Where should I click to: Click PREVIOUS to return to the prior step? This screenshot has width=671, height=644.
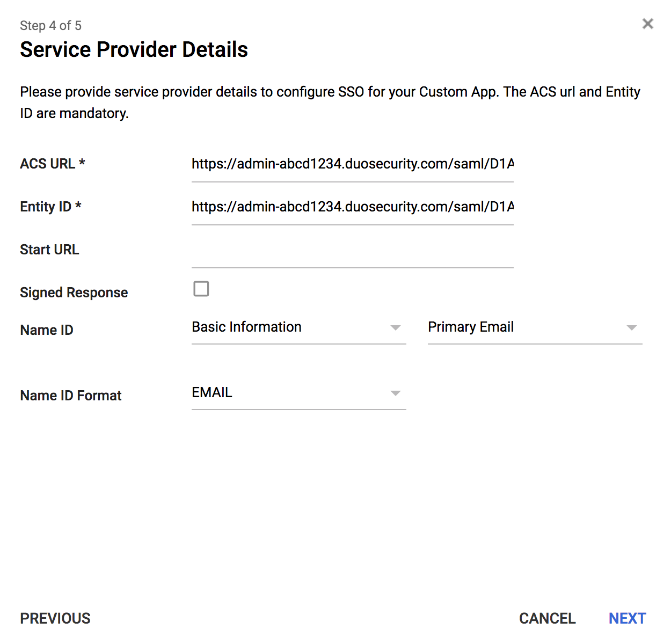(55, 618)
